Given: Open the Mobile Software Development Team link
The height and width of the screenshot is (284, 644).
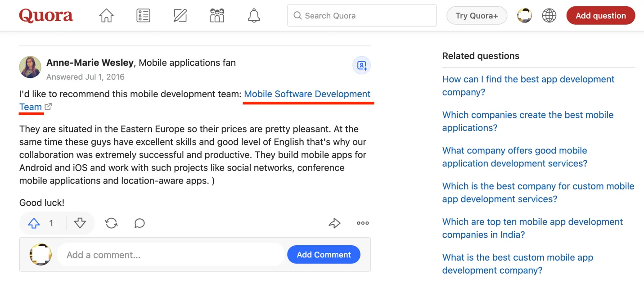Looking at the screenshot, I should [307, 94].
